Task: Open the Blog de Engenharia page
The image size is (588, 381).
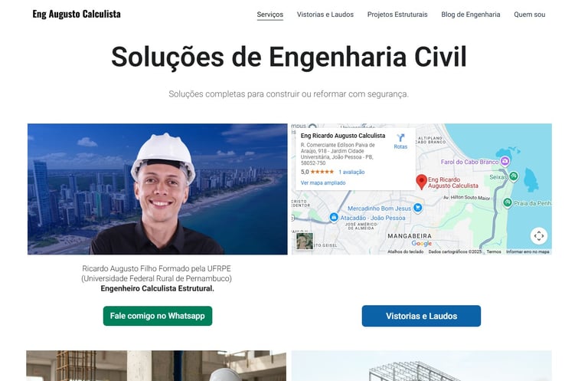Action: pos(471,15)
